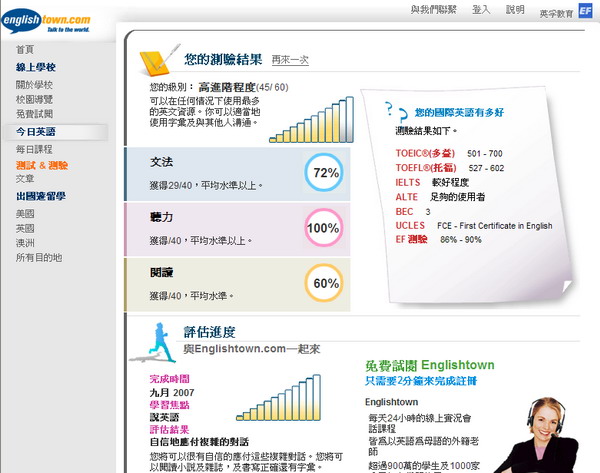This screenshot has width=600, height=473.
Task: Click 您的國際英語有多好 heading
Action: [x=459, y=113]
